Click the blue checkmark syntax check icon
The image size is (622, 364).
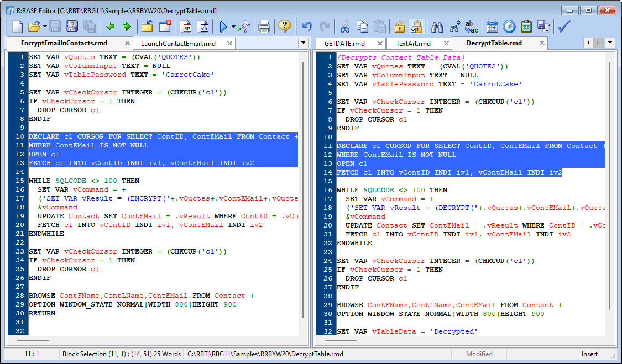point(564,27)
